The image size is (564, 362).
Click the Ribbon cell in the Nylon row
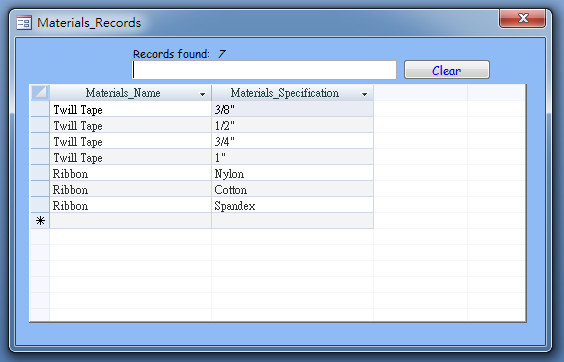coord(131,173)
